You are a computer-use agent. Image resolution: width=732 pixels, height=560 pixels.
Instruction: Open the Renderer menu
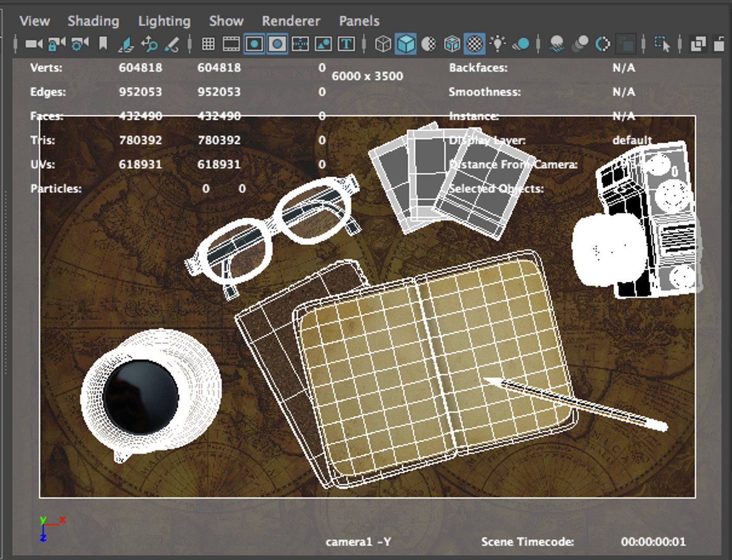[291, 21]
